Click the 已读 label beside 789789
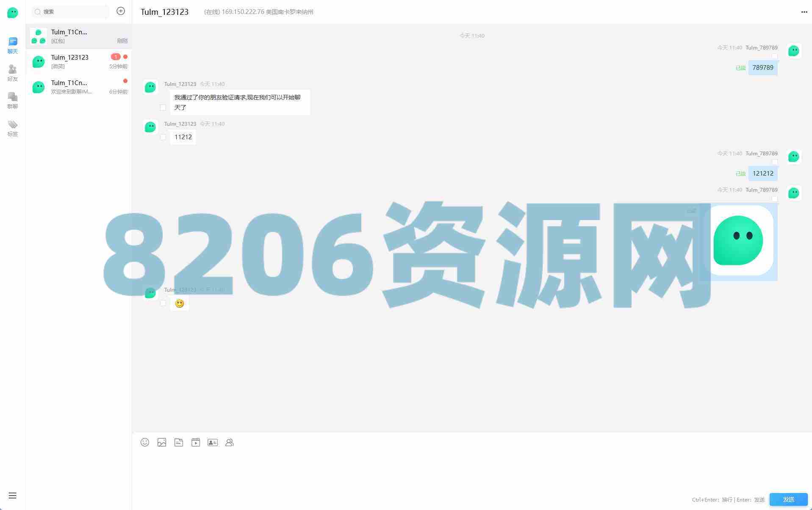 [740, 68]
